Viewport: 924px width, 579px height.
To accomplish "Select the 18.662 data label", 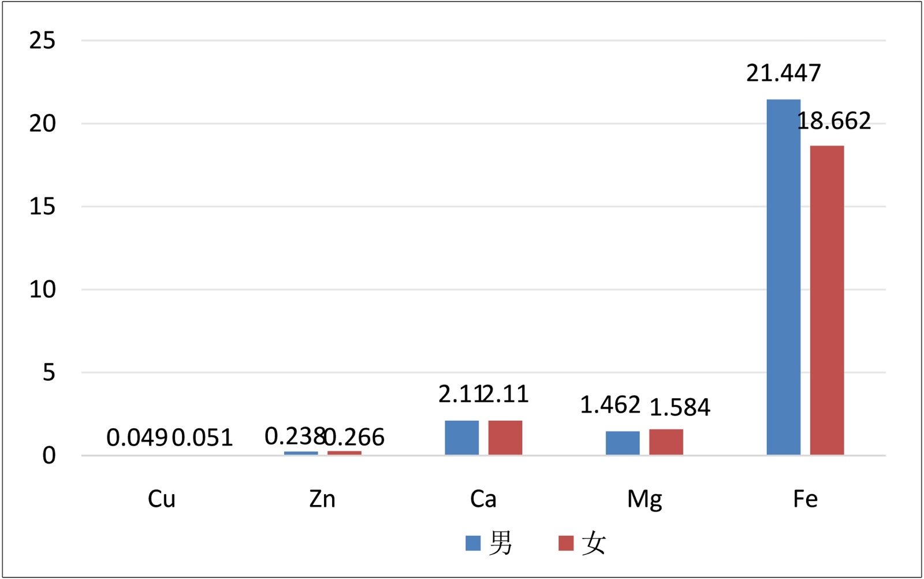I will click(x=834, y=121).
